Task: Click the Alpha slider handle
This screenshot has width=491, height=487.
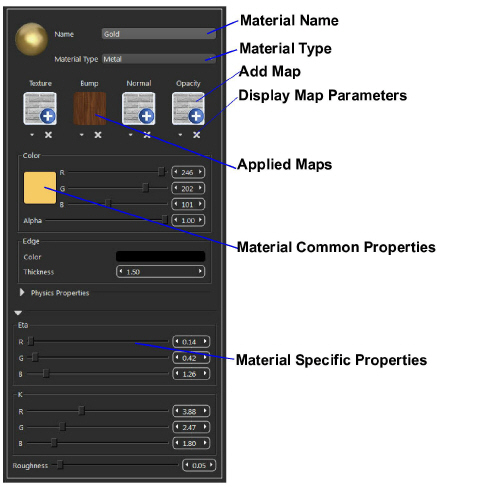Action: (x=164, y=219)
